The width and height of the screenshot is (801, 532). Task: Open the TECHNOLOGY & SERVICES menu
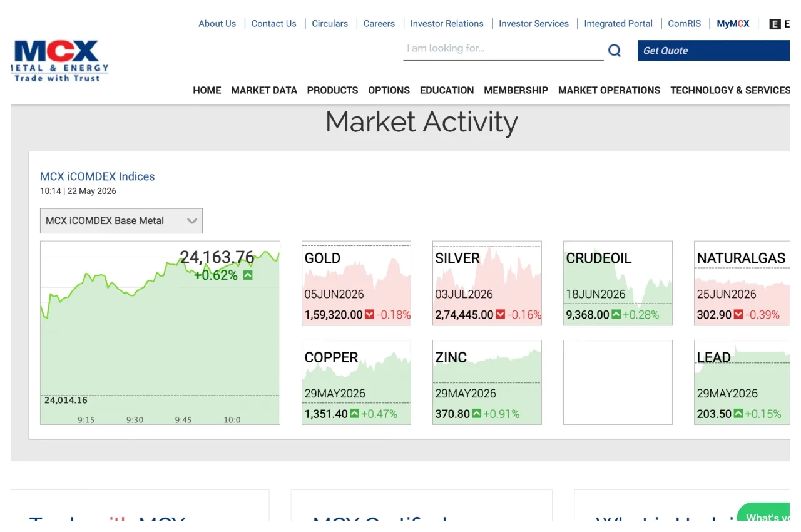730,90
